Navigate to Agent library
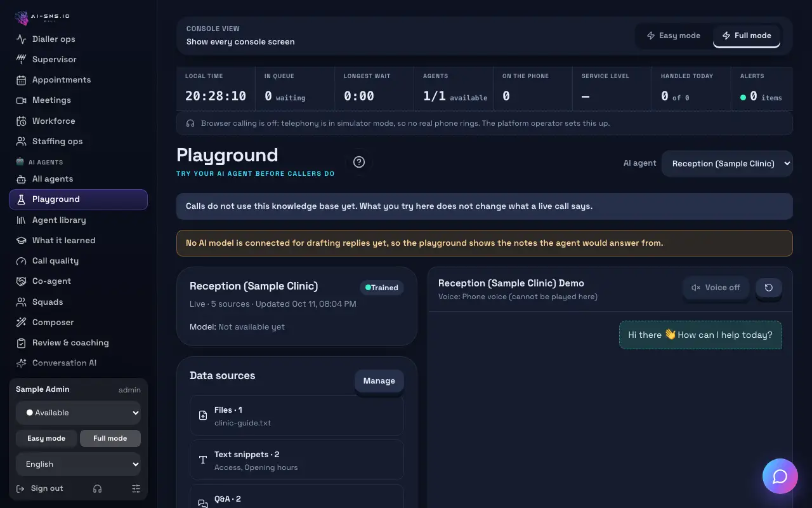Viewport: 812px width, 508px height. point(79,220)
